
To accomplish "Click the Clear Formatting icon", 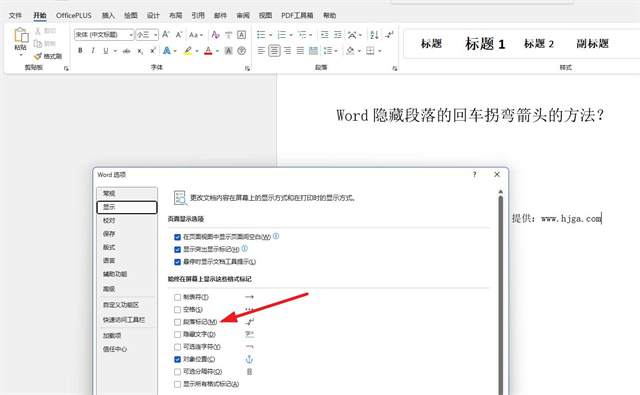I will pyautogui.click(x=216, y=35).
